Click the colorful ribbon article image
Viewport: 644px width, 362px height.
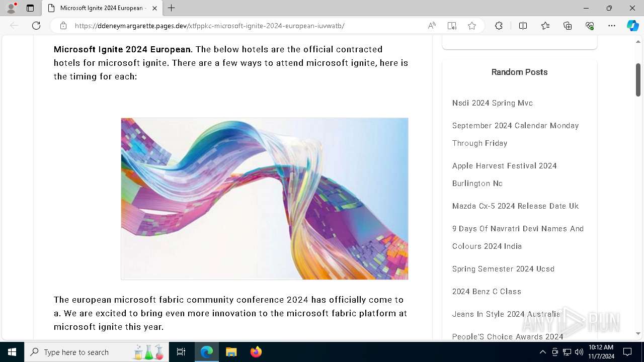265,199
